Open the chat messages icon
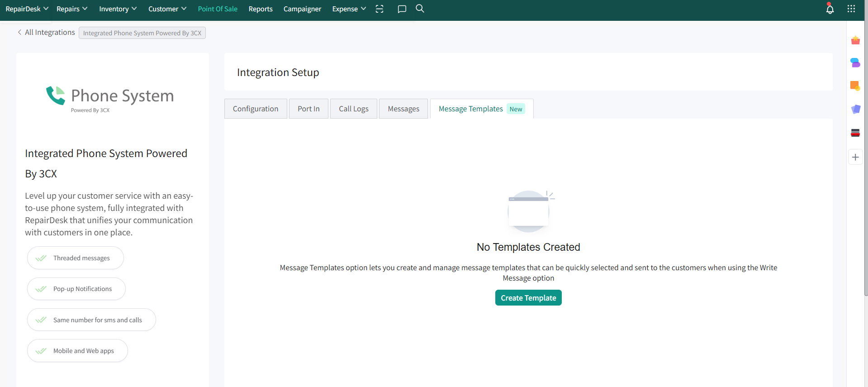 pyautogui.click(x=402, y=9)
